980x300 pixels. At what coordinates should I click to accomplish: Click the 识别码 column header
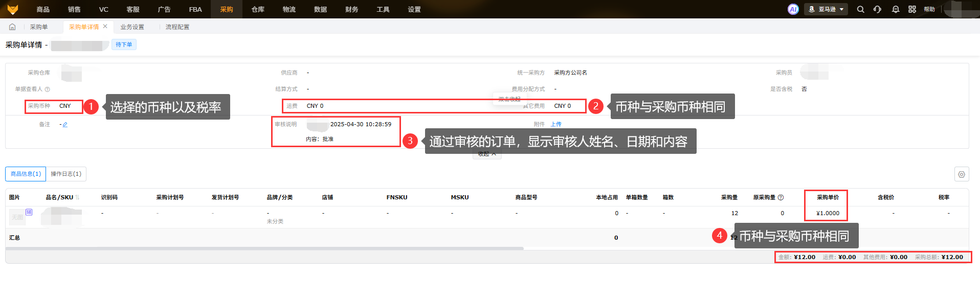coord(109,197)
